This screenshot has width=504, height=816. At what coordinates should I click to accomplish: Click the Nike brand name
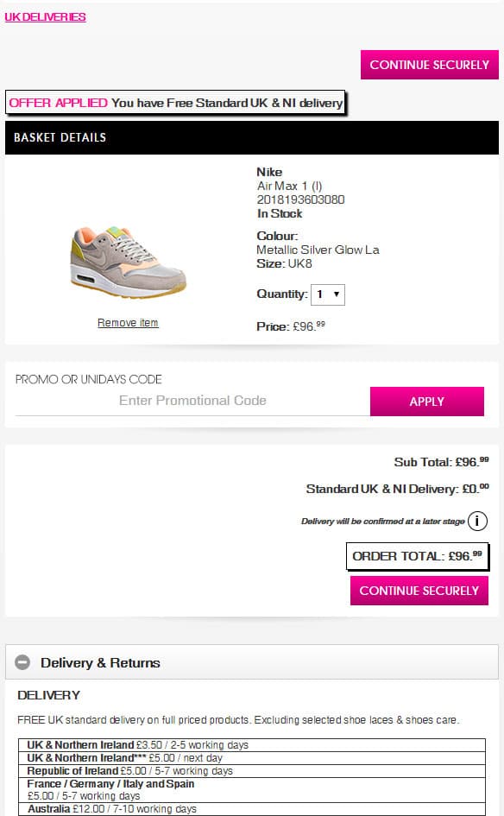tap(269, 172)
